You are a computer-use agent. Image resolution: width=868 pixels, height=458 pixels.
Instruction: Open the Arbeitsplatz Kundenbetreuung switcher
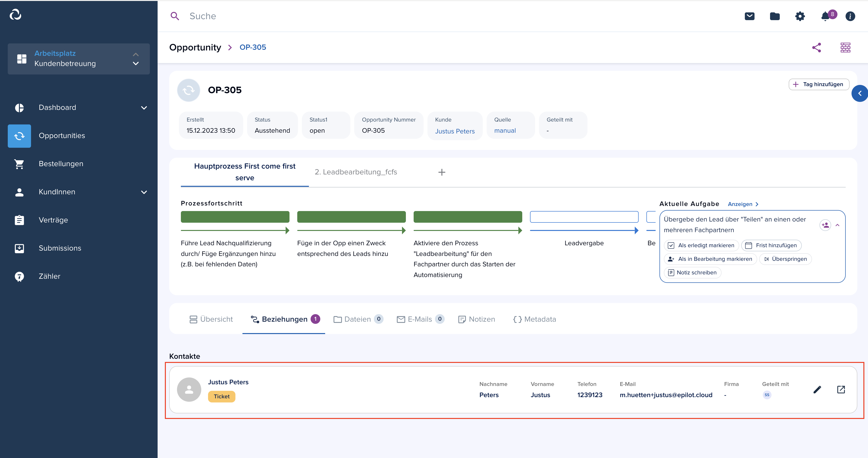tap(79, 59)
